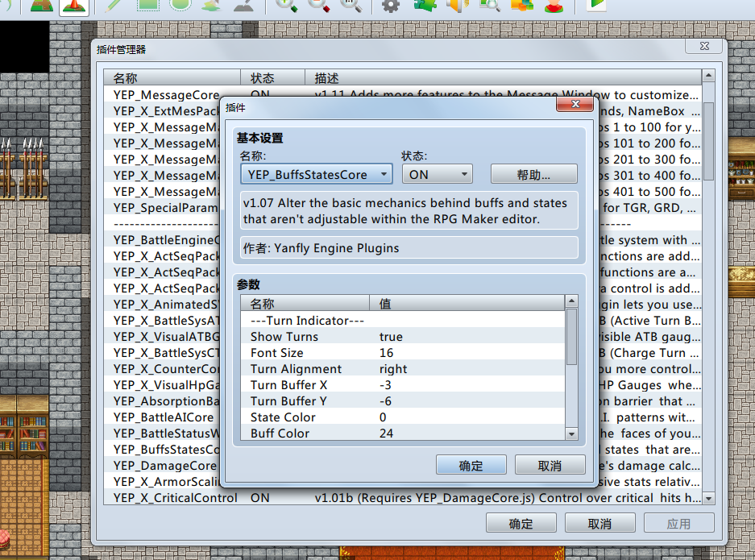Click the Actual Size magnifier icon

[351, 6]
